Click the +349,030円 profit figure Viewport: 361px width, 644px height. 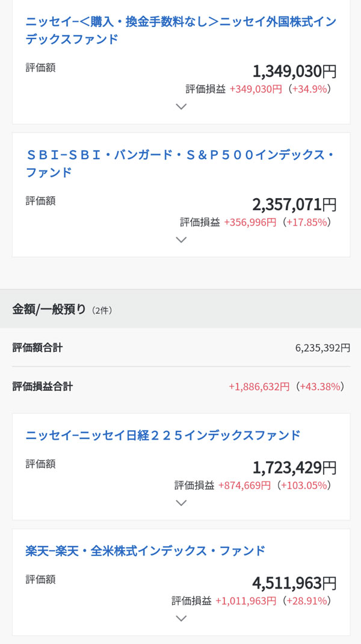pos(256,89)
